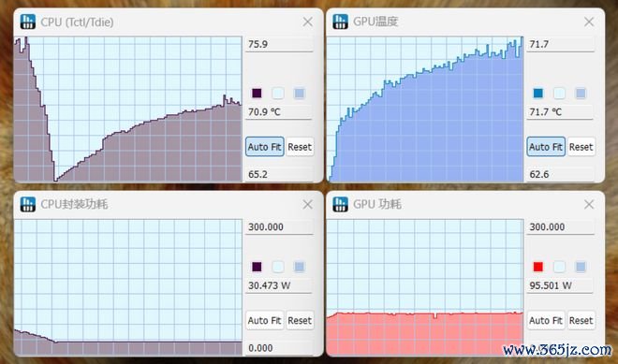Image resolution: width=618 pixels, height=364 pixels.
Task: Reset the GPU温度 graph
Action: 581,147
